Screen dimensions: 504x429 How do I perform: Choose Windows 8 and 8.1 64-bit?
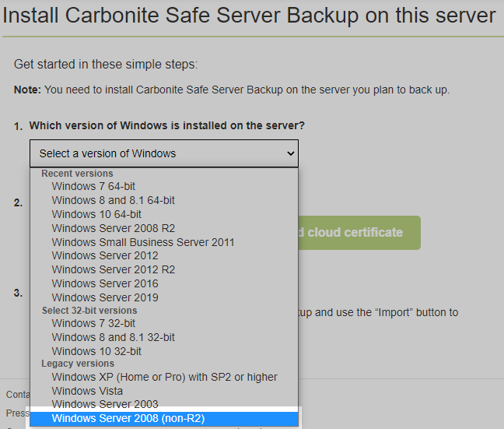click(113, 200)
